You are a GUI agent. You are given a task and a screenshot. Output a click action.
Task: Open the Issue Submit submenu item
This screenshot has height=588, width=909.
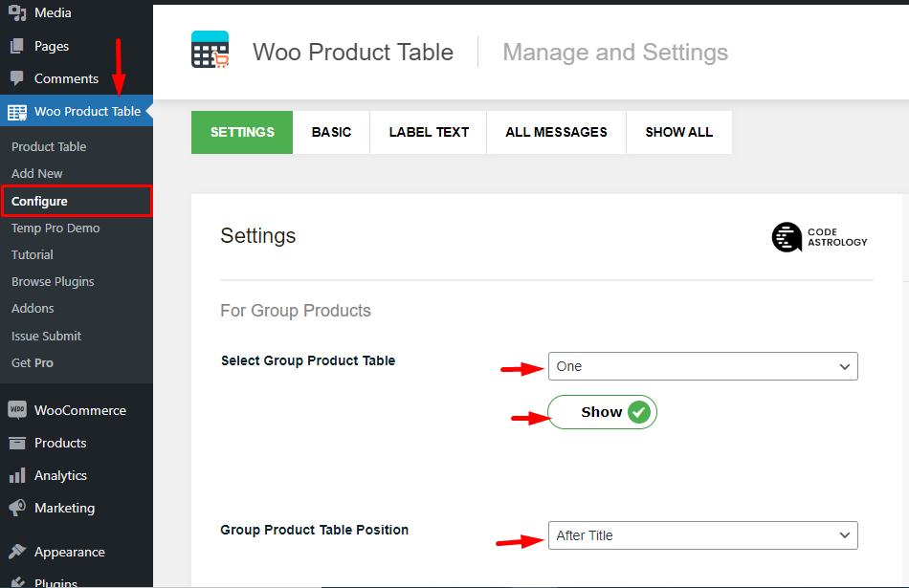tap(46, 336)
